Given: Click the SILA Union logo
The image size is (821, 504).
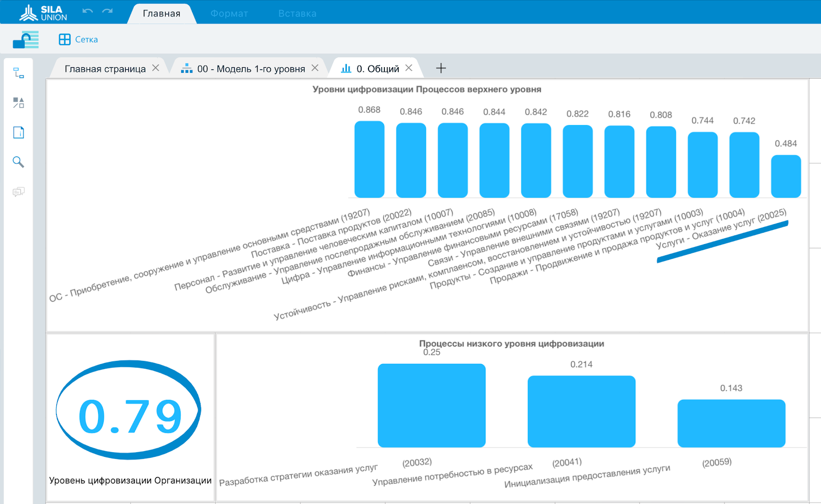Looking at the screenshot, I should pyautogui.click(x=44, y=13).
